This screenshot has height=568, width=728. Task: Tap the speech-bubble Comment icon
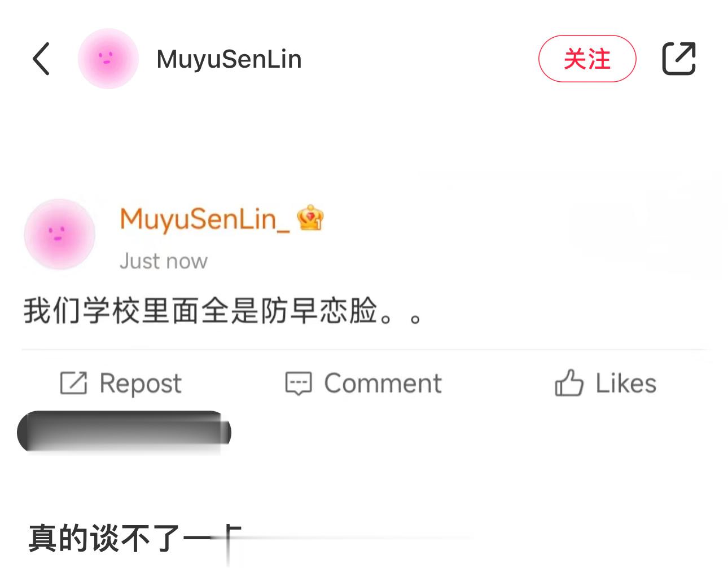point(300,382)
